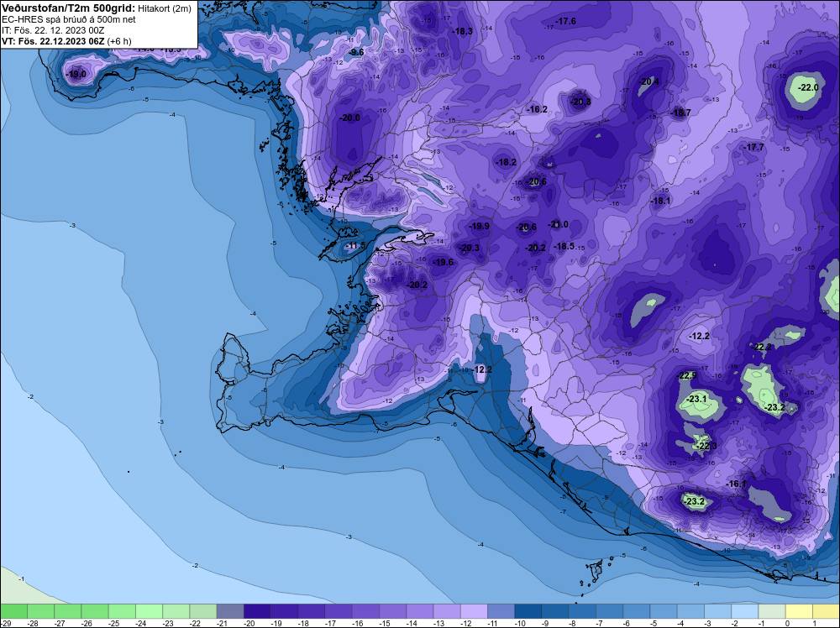Click the legend label '1' in the colour scale
The width and height of the screenshot is (840, 628).
tap(814, 623)
